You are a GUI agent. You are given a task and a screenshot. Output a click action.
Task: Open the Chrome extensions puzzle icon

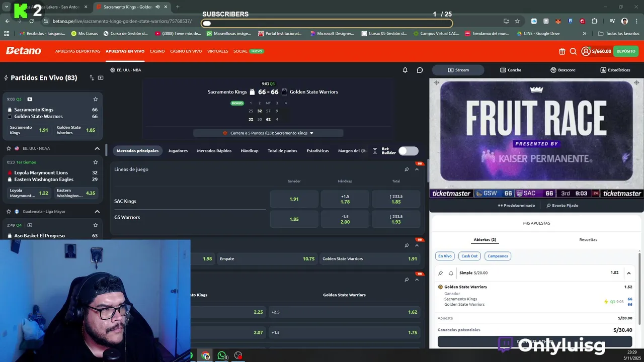594,21
